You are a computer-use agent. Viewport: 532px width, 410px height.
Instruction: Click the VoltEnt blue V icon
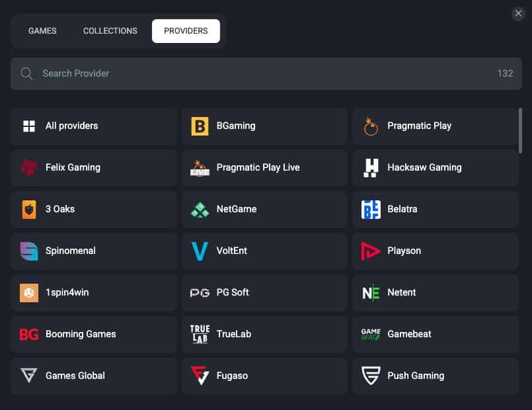(200, 251)
